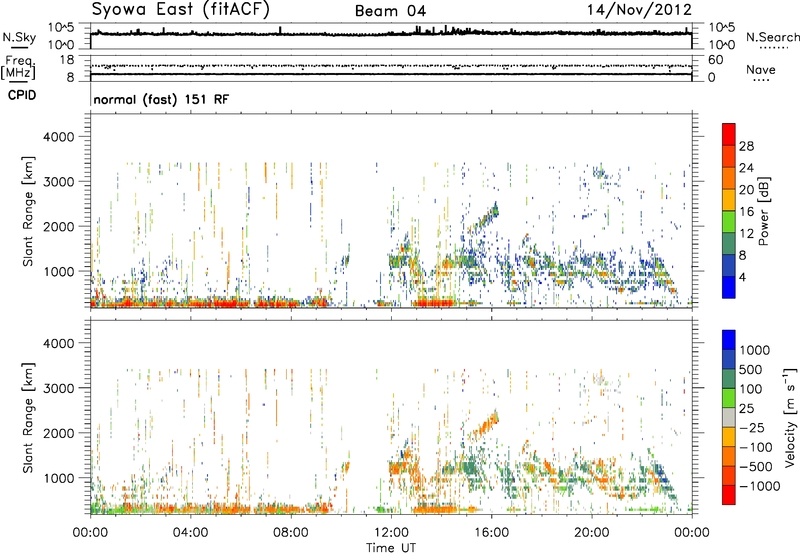The image size is (800, 554).
Task: Click the '18' frequency axis tick
Action: point(67,60)
